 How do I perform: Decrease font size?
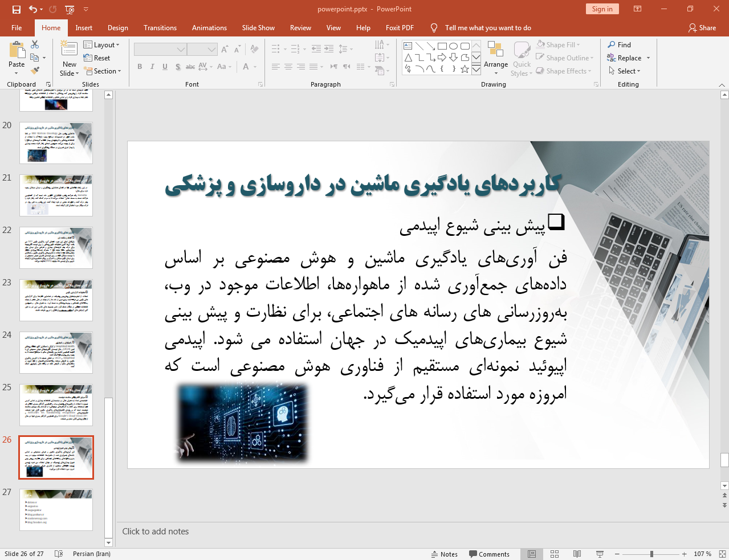click(237, 50)
